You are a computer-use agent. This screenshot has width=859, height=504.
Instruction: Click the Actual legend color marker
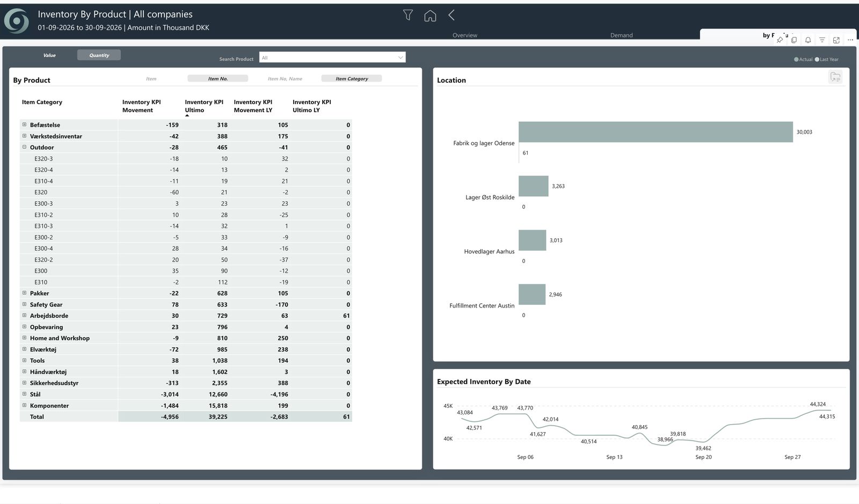click(796, 60)
